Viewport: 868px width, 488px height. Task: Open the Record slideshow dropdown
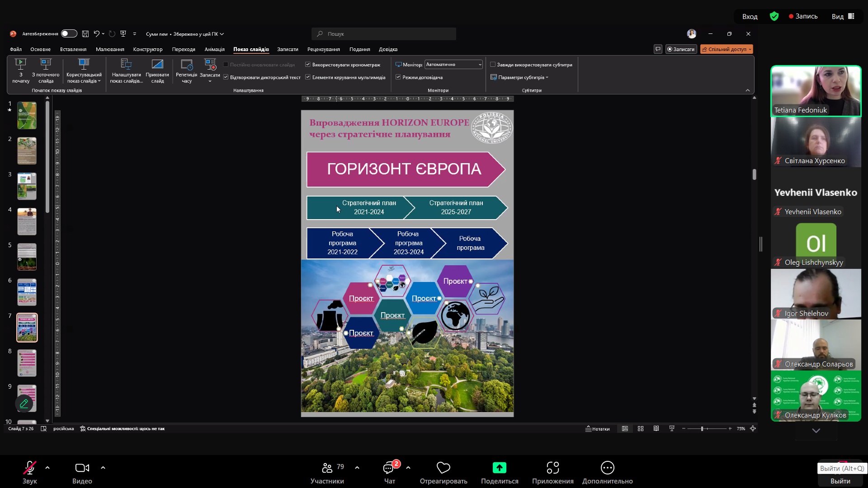[210, 81]
